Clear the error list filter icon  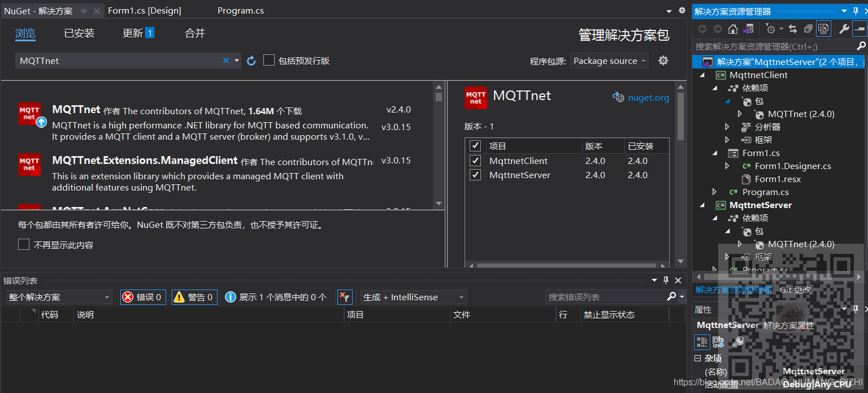[345, 296]
